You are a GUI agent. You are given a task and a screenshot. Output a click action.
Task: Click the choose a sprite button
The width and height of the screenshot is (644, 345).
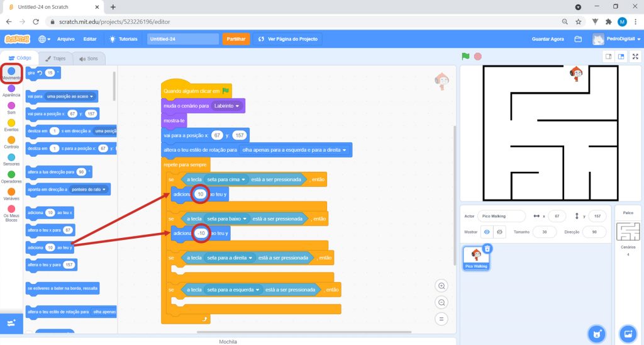(x=597, y=334)
